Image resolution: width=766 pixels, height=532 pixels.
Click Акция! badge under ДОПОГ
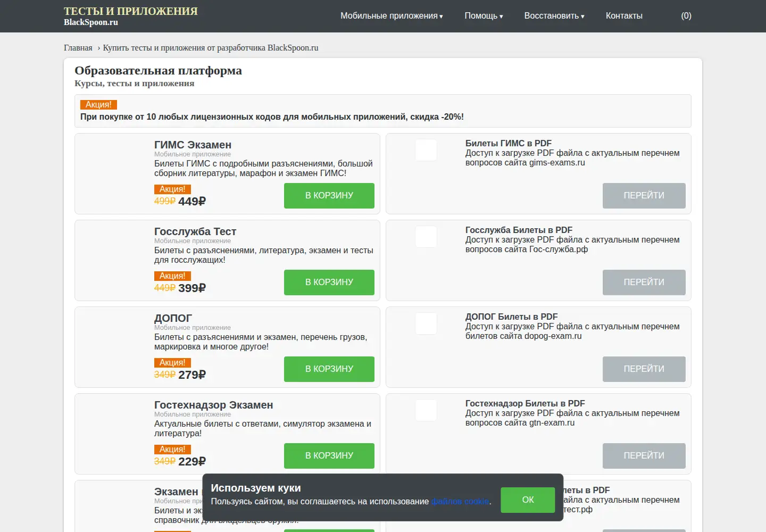click(x=172, y=363)
